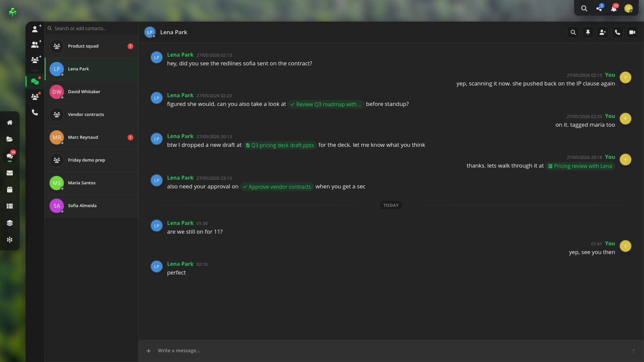Open the Approve vendor contracts task link

[x=277, y=187]
